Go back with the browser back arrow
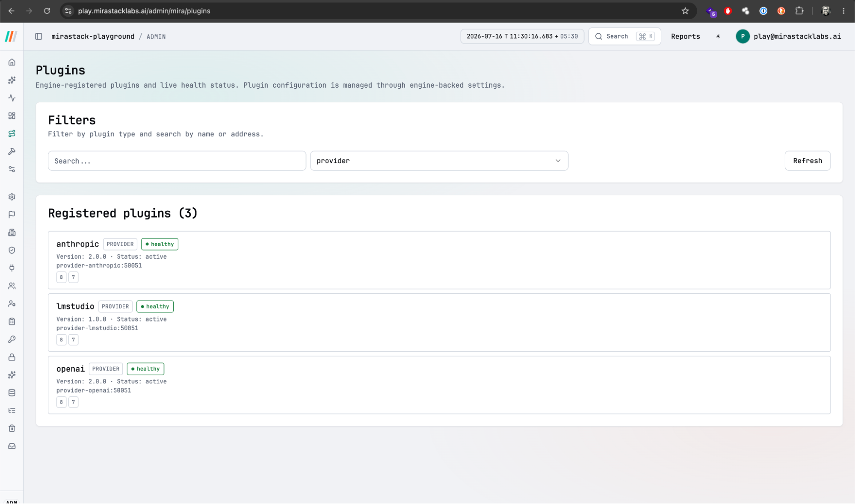The width and height of the screenshot is (855, 504). 12,11
